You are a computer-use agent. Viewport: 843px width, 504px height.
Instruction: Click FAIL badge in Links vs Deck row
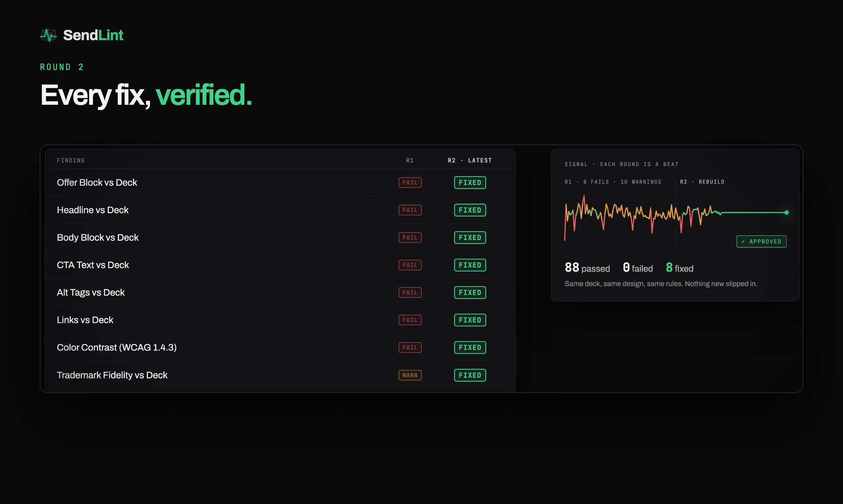click(410, 320)
